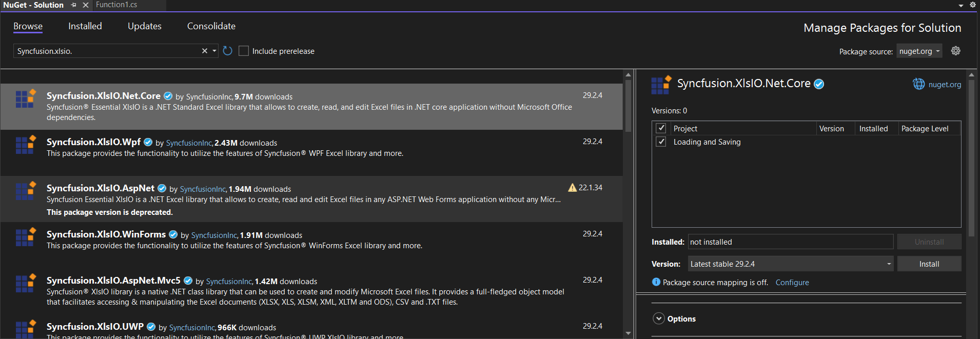Open the Version Latest stable 29.2.4 dropdown
The height and width of the screenshot is (339, 980).
[x=791, y=264]
